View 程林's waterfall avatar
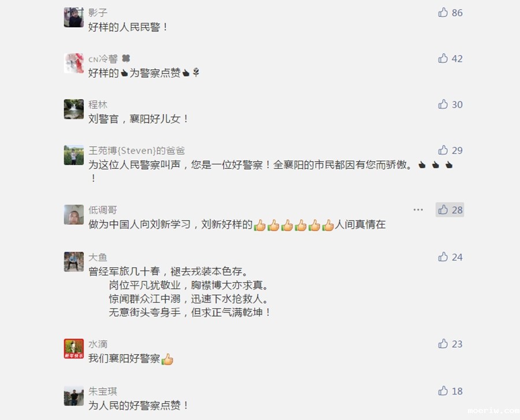This screenshot has height=420, width=520. click(73, 109)
